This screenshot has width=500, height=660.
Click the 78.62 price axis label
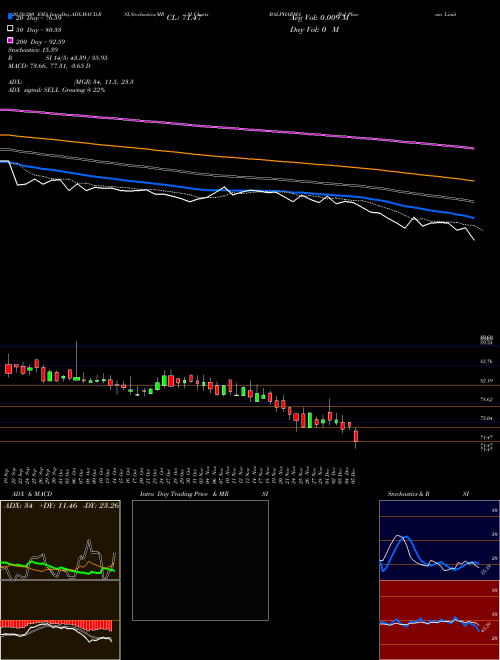tap(486, 399)
